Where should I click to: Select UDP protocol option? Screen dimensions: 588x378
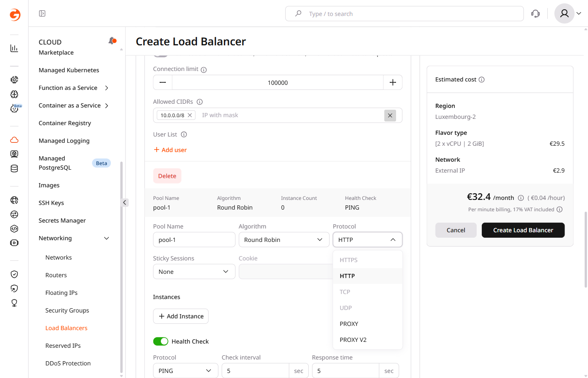click(367, 308)
